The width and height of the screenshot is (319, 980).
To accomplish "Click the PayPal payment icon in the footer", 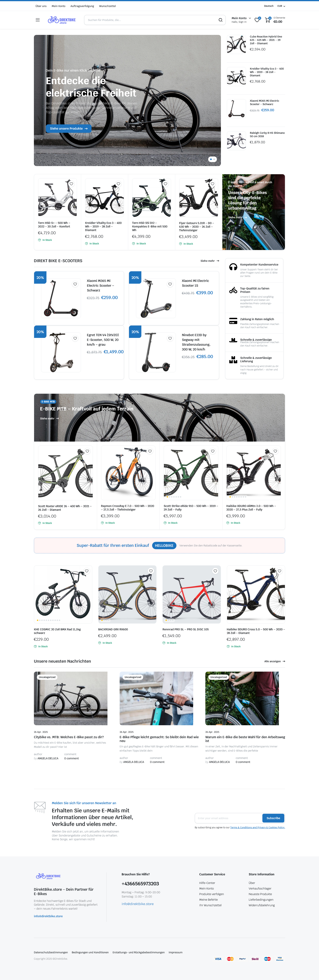I will pyautogui.click(x=242, y=959).
